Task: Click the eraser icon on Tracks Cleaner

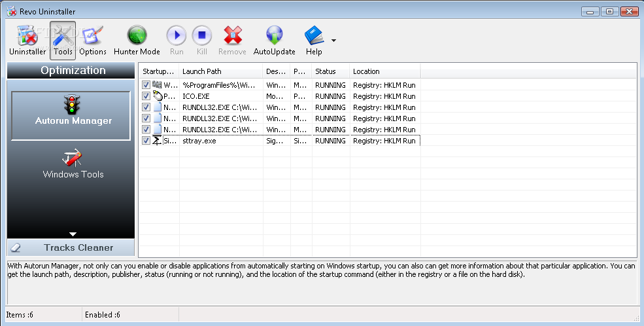Action: pos(16,247)
